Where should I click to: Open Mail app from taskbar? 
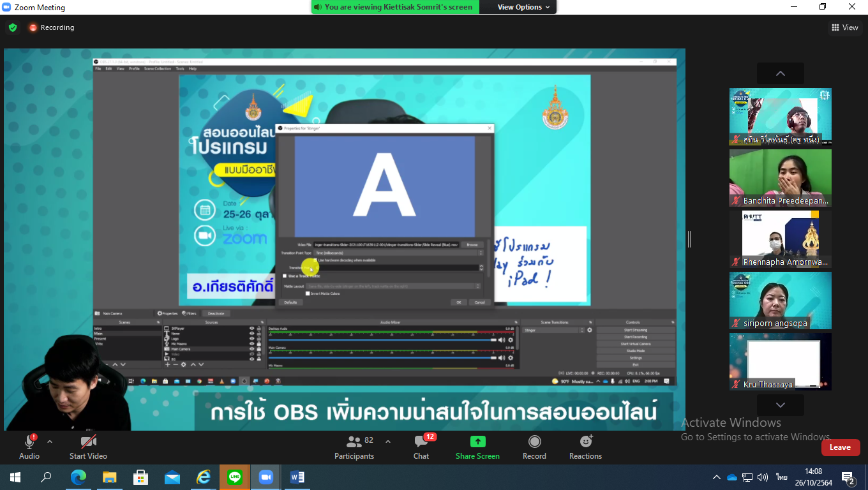172,477
